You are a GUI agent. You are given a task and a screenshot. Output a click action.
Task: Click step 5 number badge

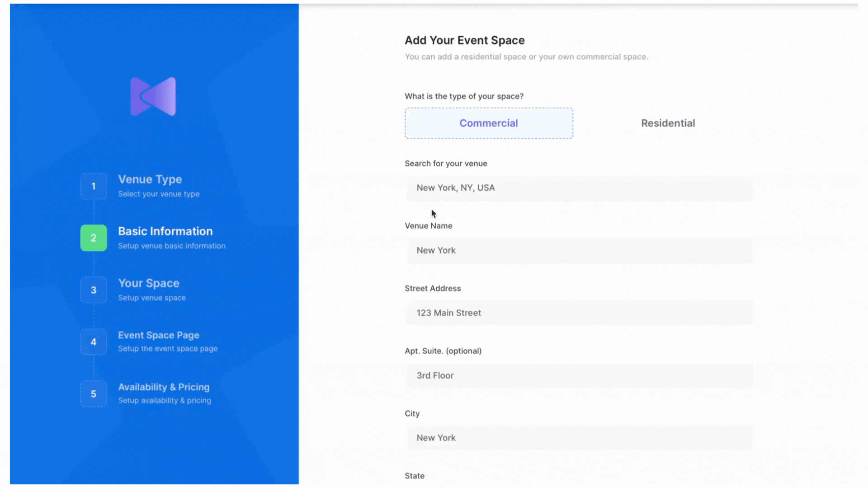94,394
